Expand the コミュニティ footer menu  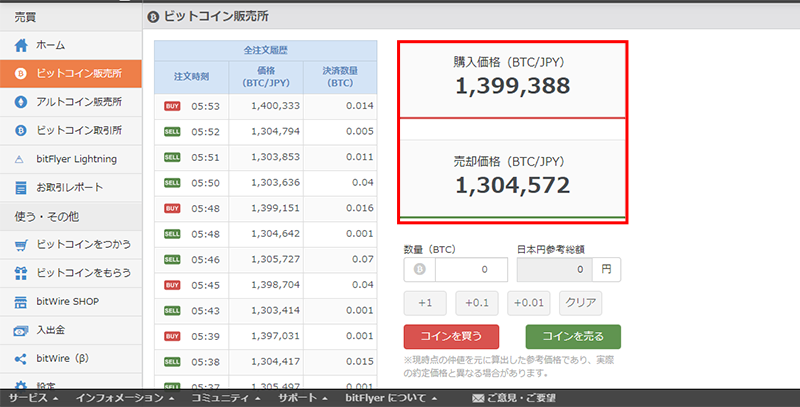[226, 398]
